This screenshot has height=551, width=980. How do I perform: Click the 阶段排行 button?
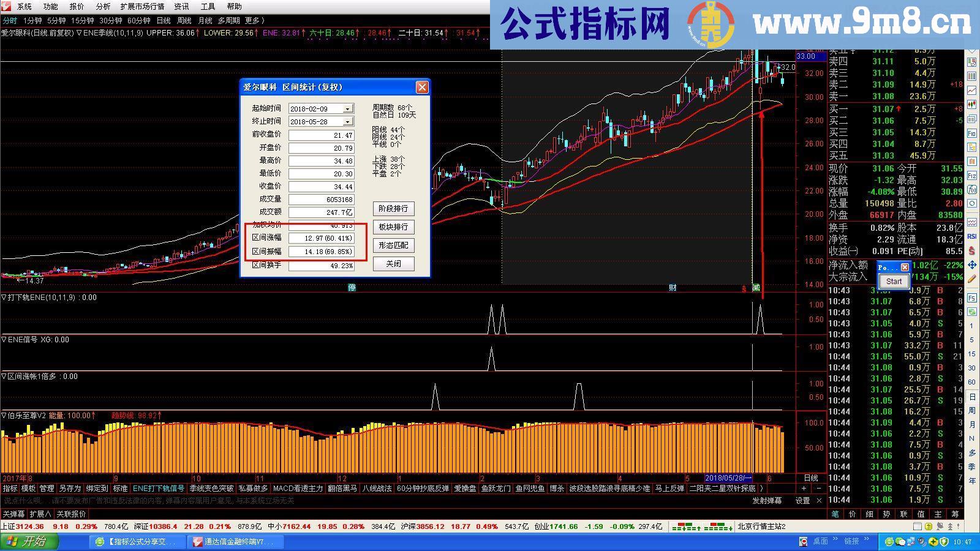393,209
